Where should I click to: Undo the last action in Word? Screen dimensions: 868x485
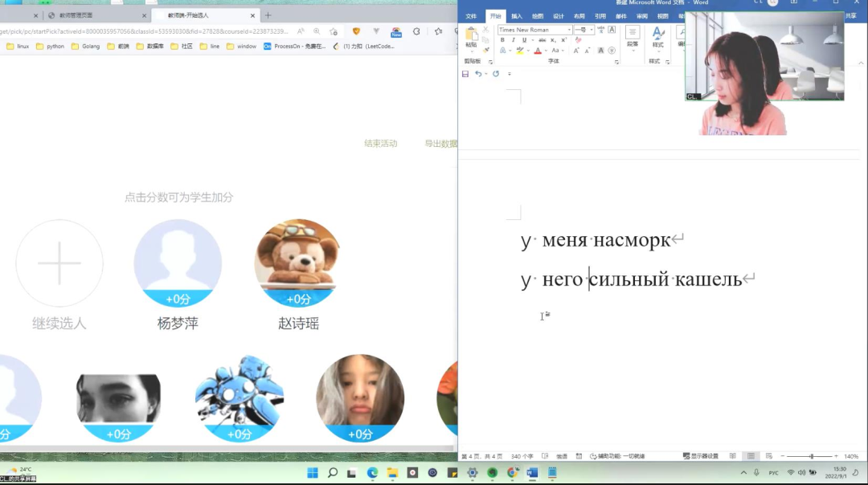pos(478,74)
